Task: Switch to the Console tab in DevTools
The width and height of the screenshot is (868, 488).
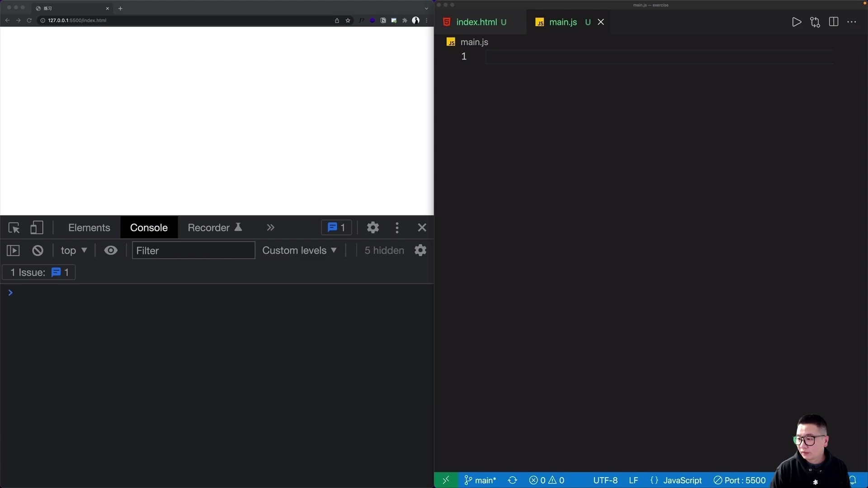Action: tap(149, 228)
